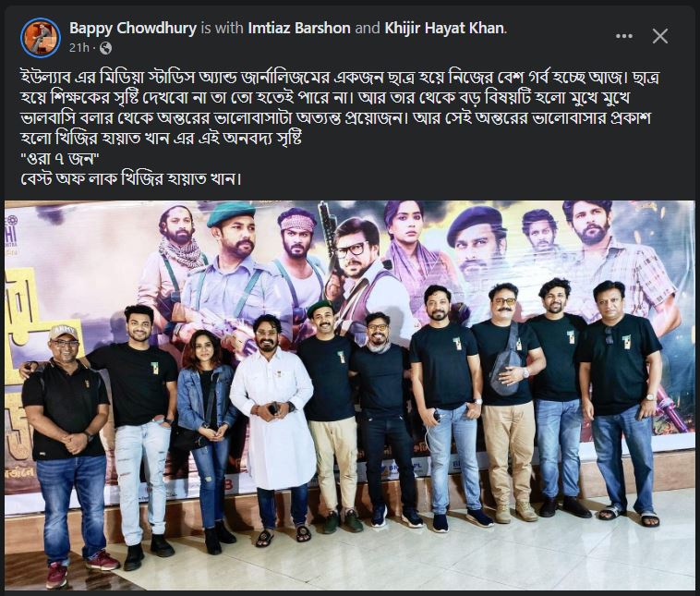
Task: Open Bappy Chowdhury's profile name link
Action: [133, 28]
